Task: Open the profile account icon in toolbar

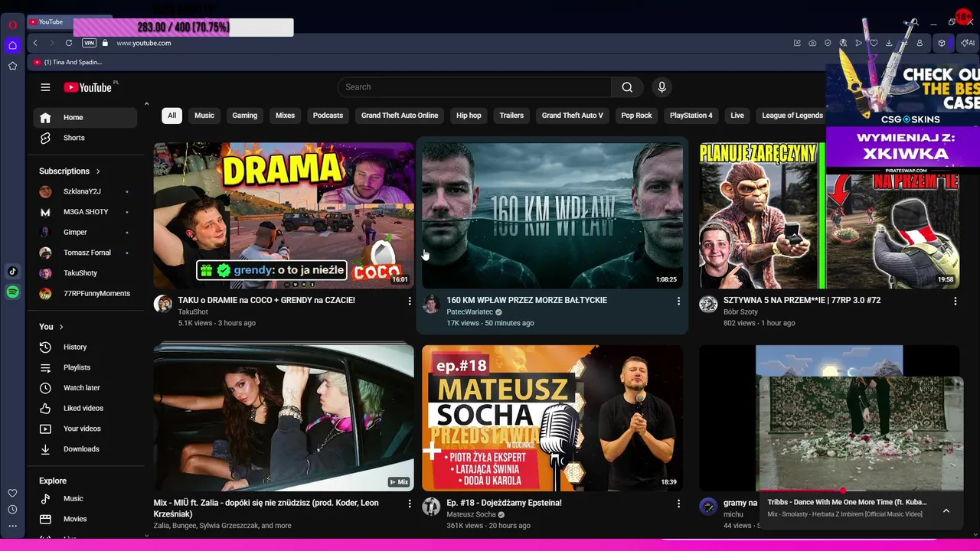Action: point(920,43)
